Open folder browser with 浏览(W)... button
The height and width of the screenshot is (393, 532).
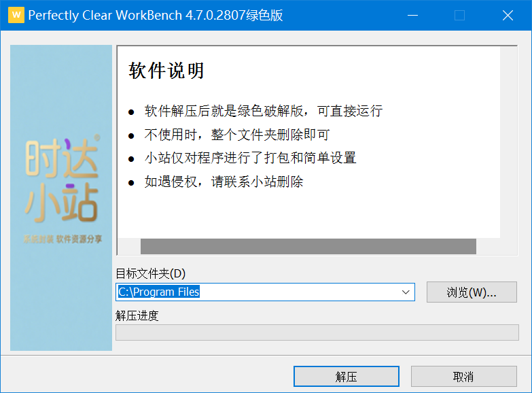(472, 292)
